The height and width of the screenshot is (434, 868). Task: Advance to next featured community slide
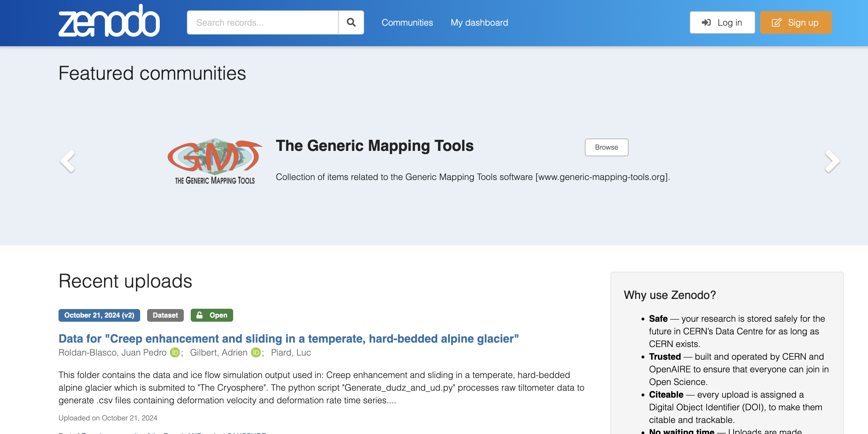pyautogui.click(x=832, y=161)
